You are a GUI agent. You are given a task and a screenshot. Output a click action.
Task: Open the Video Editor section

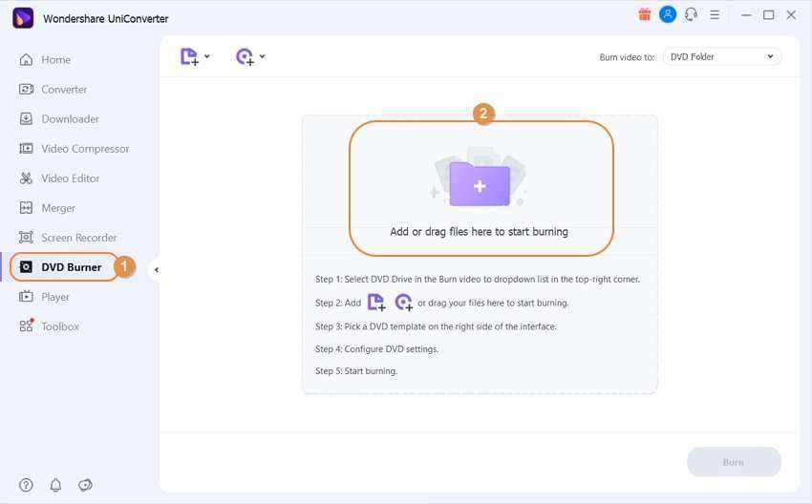[x=70, y=178]
